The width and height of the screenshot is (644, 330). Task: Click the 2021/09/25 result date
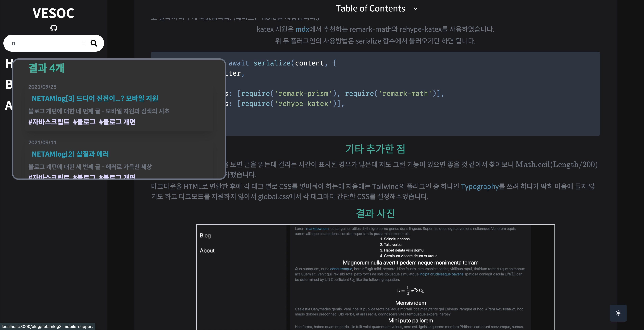coord(42,87)
